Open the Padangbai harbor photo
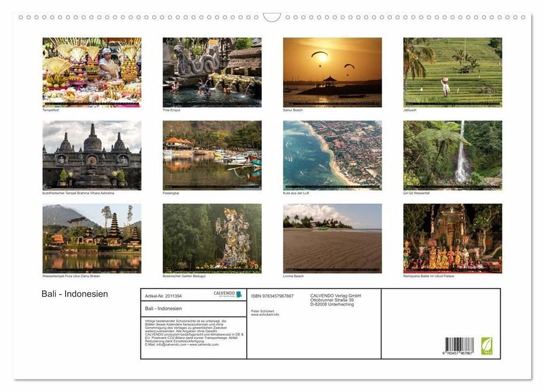The image size is (544, 392). coord(212,155)
